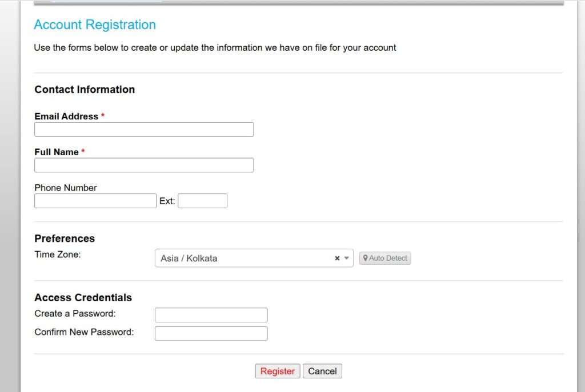Select the Ext extension field

point(203,201)
